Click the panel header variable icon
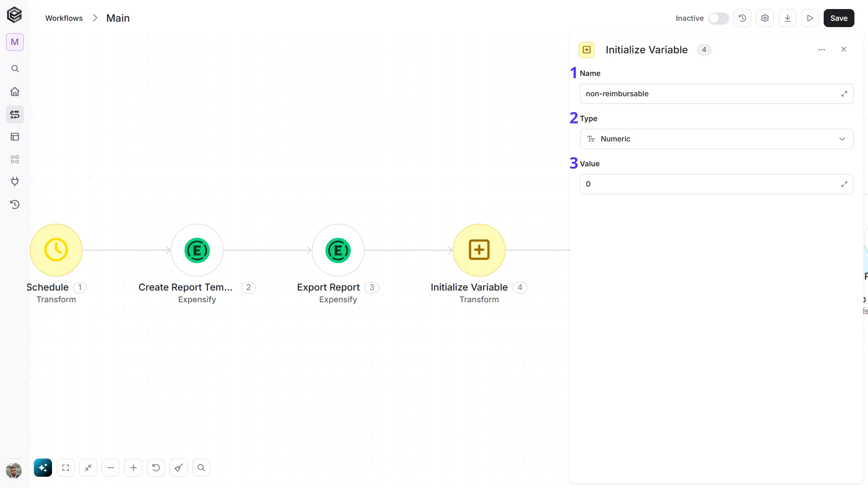The width and height of the screenshot is (868, 488). pos(587,50)
